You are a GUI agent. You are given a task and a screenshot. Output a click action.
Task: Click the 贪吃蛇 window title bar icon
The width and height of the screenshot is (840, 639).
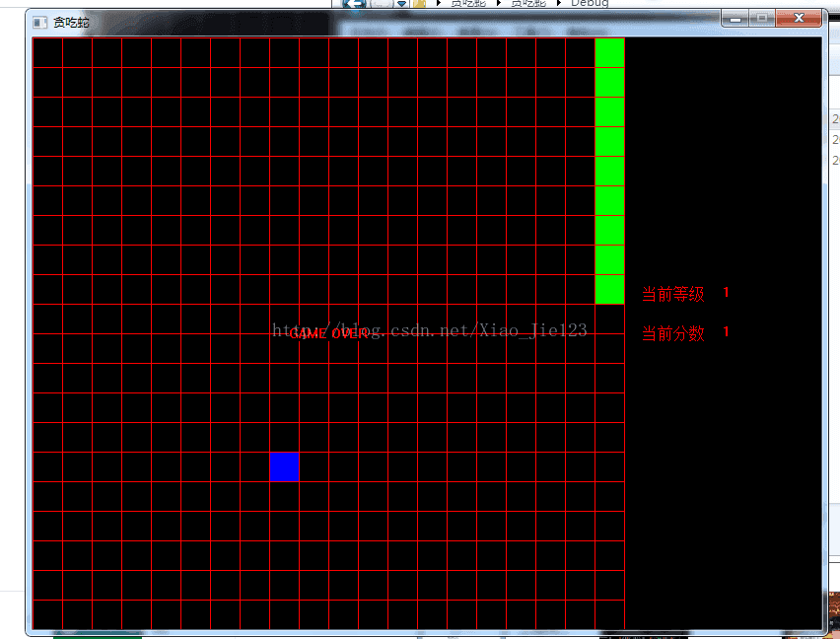[x=39, y=23]
